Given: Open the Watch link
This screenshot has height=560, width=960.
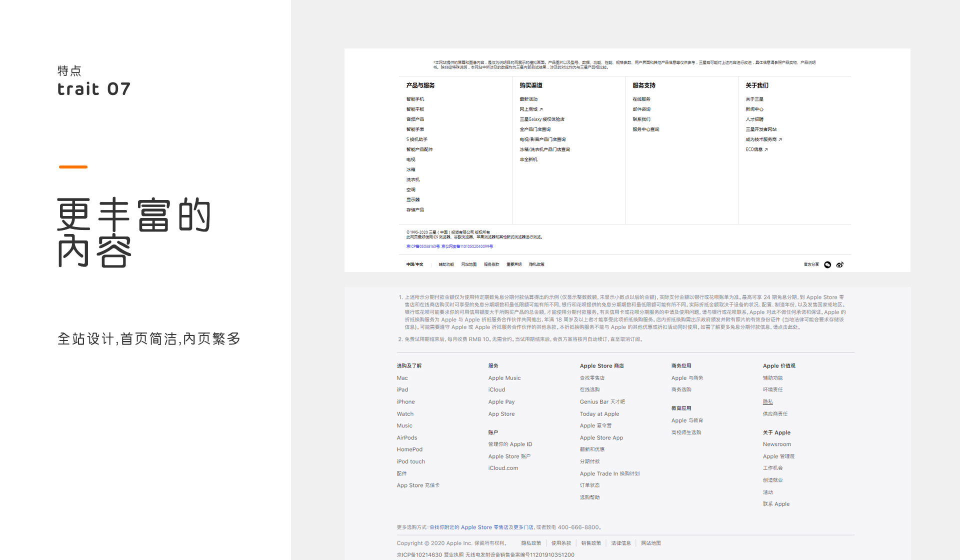Looking at the screenshot, I should coord(405,414).
